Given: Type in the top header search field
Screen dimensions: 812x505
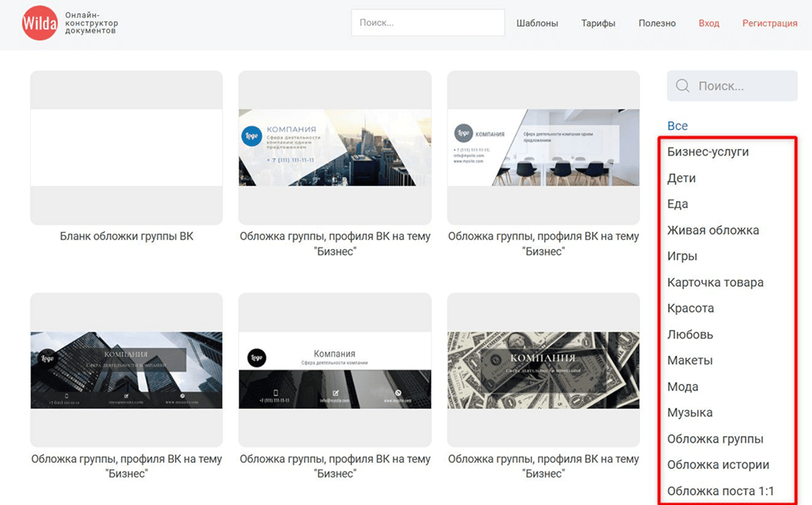Looking at the screenshot, I should pos(428,23).
